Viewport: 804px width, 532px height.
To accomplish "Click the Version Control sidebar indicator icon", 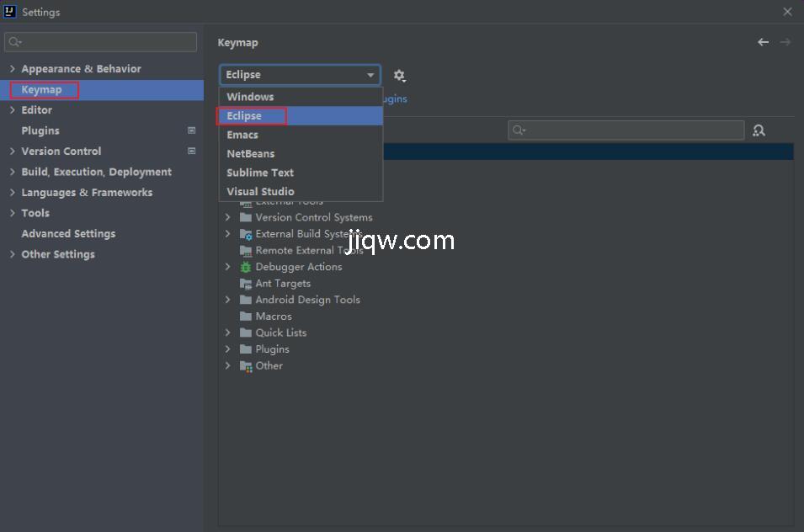I will click(191, 152).
